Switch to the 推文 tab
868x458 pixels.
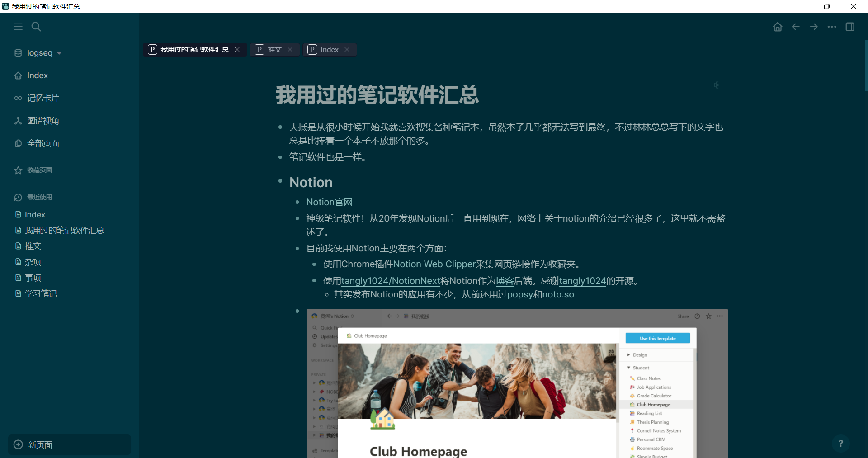point(274,50)
